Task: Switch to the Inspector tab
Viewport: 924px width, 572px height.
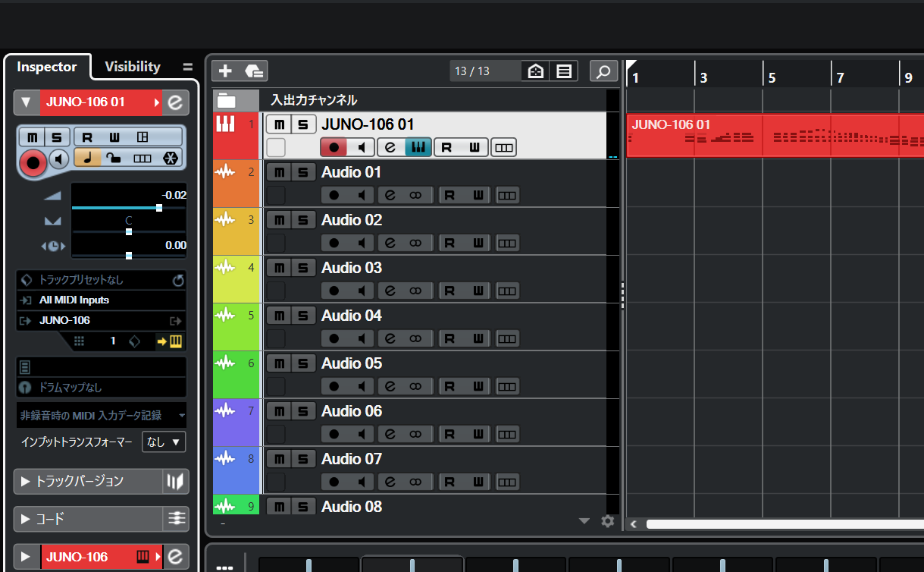Action: pos(47,67)
